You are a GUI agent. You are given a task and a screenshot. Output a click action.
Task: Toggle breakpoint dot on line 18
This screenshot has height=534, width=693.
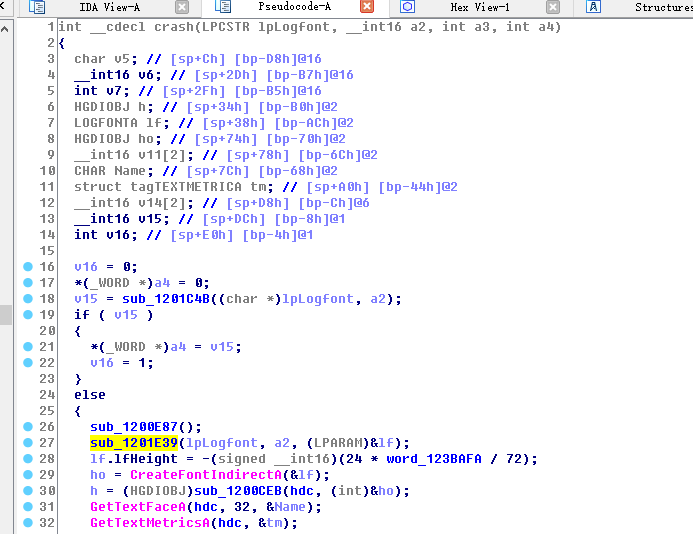click(x=28, y=298)
